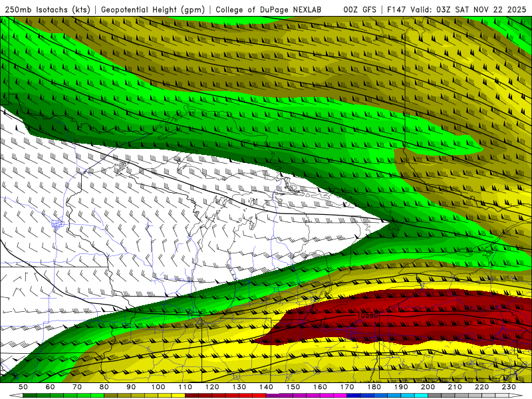Click the 50 knot label on color scale
The image size is (532, 399).
click(x=23, y=387)
